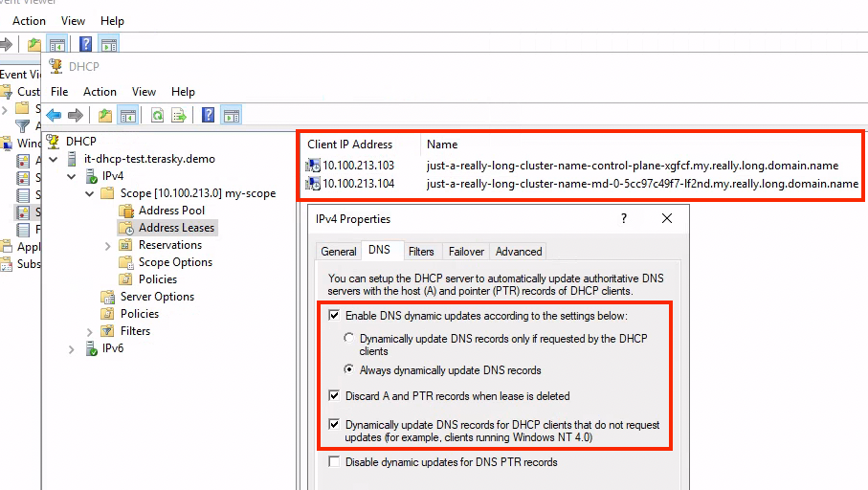The height and width of the screenshot is (490, 868).
Task: Select the Server Options node icon
Action: [x=108, y=297]
